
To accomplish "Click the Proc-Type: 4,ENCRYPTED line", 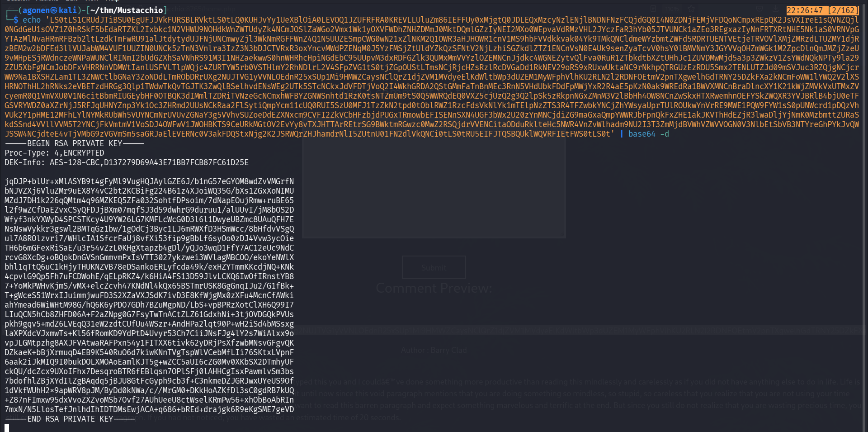I will click(54, 153).
